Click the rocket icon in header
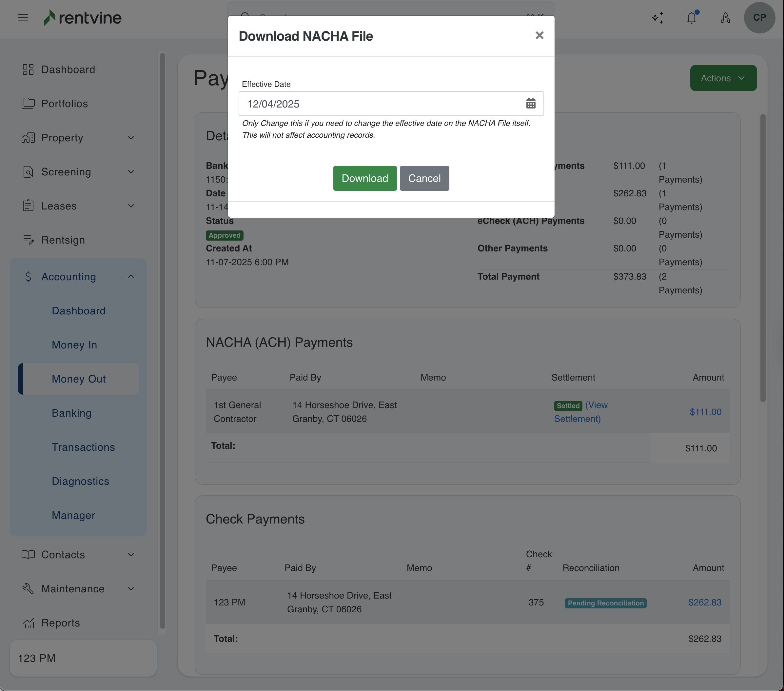 coord(725,18)
